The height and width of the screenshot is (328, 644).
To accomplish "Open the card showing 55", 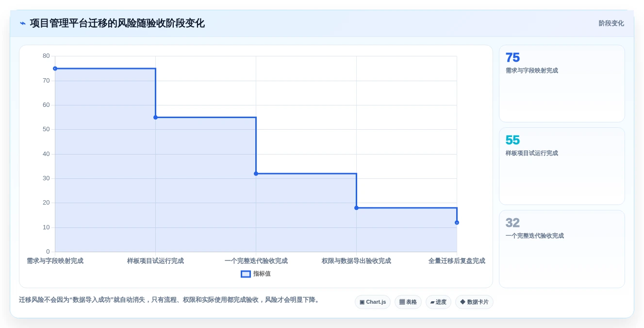I will [562, 166].
